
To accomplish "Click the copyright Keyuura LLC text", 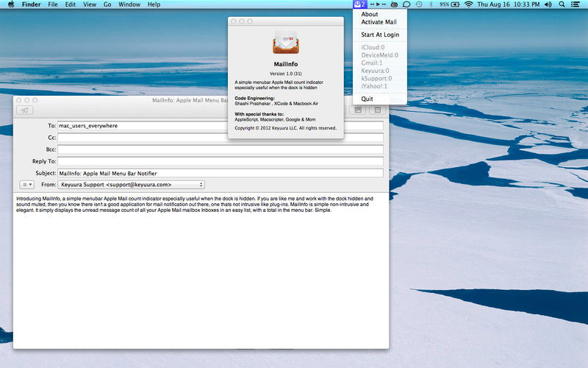I will [x=286, y=128].
